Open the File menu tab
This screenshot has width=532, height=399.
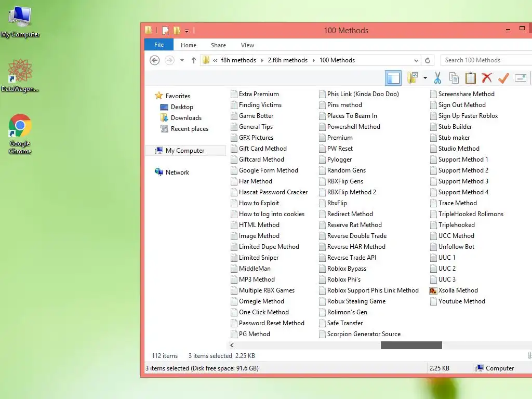[159, 45]
